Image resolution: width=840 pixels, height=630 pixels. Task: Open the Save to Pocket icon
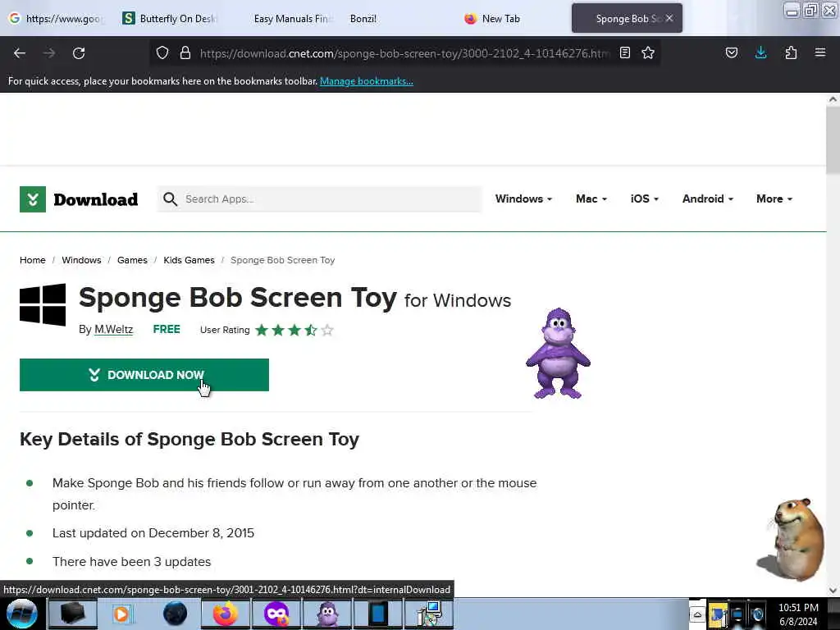coord(731,52)
